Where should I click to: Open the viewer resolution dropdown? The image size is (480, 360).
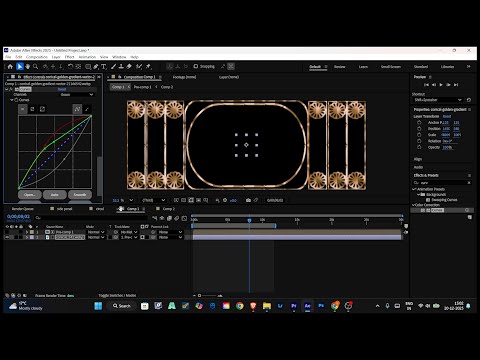153,200
